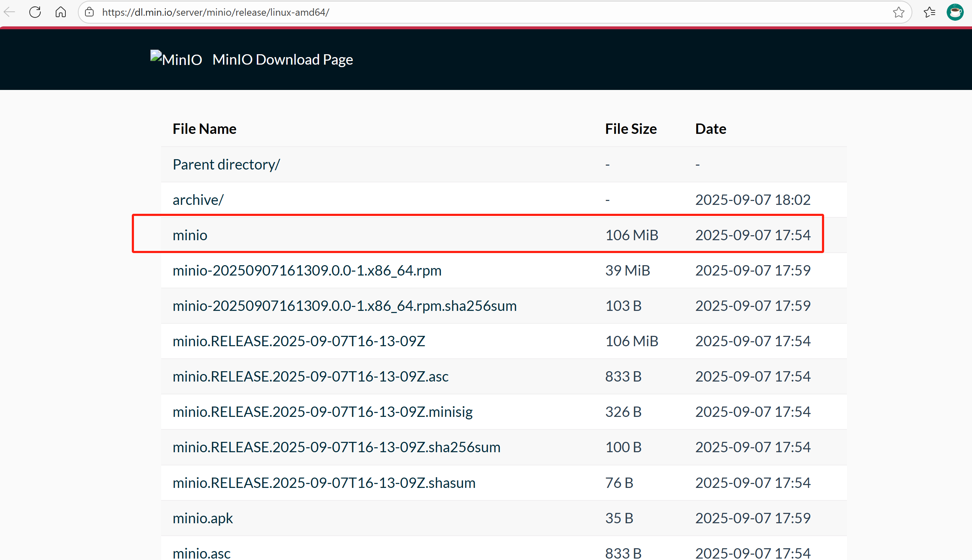Open the RELEASE .shasum file
Screen dimensions: 972x560
(x=324, y=483)
